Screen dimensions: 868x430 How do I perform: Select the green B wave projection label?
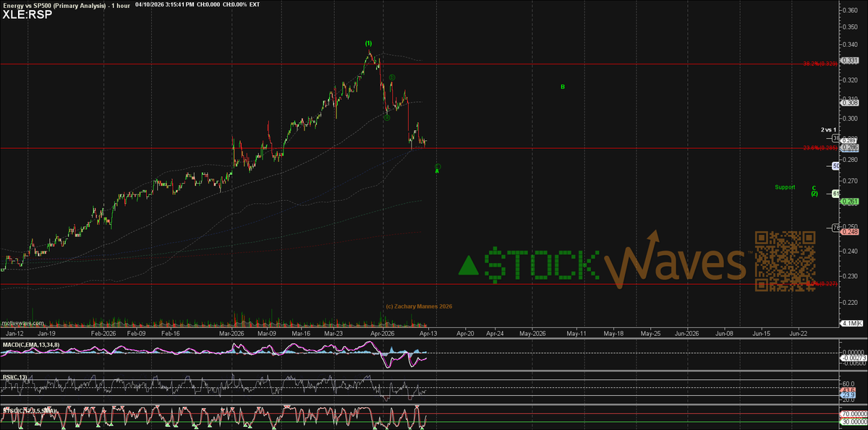(x=563, y=87)
